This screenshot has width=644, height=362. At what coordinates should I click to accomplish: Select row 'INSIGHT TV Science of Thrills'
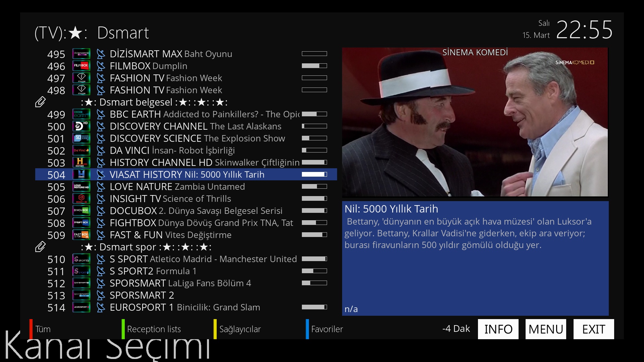186,198
